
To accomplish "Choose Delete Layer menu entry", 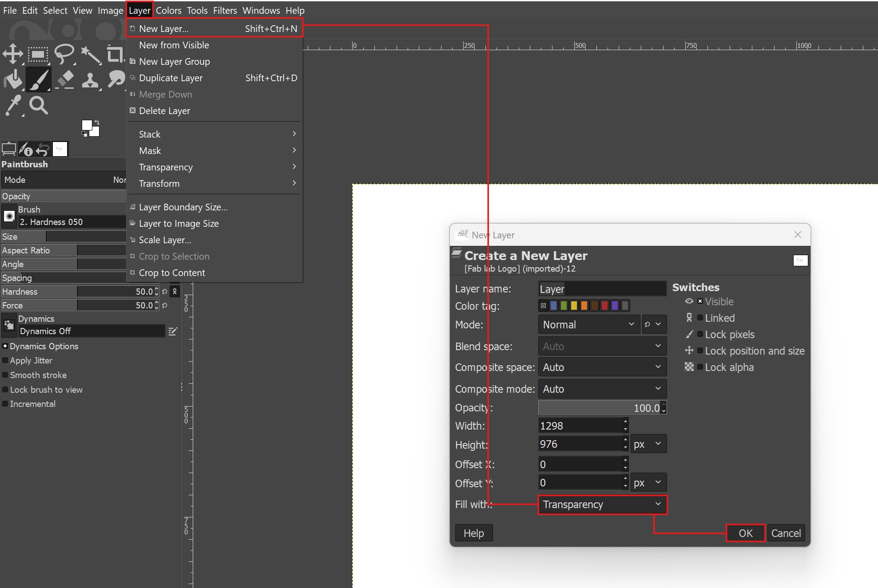I will click(215, 110).
